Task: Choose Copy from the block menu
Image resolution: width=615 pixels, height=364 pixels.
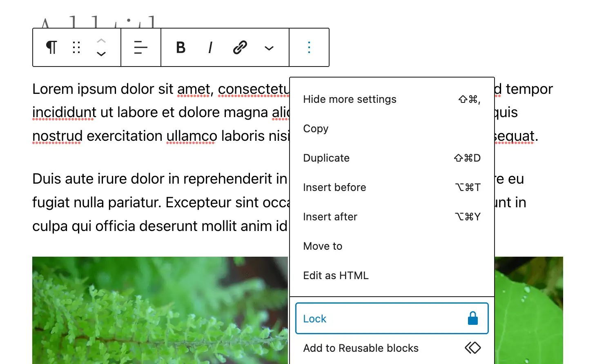Action: pyautogui.click(x=392, y=129)
